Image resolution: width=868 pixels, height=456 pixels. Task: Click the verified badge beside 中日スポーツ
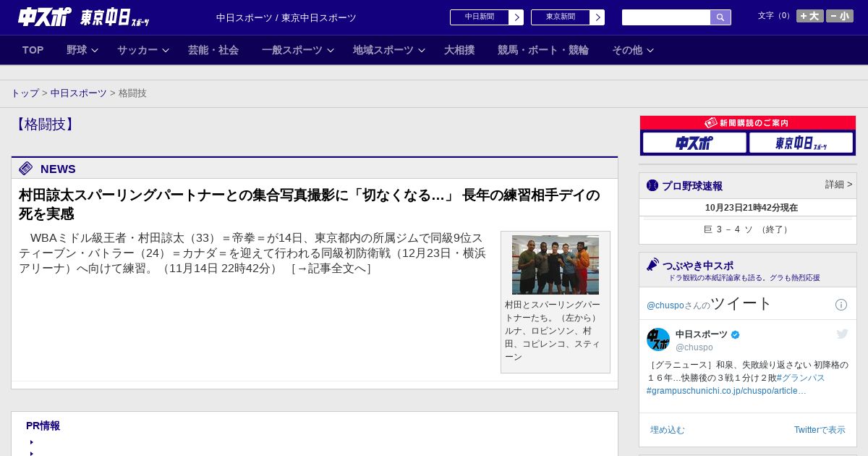coord(736,335)
